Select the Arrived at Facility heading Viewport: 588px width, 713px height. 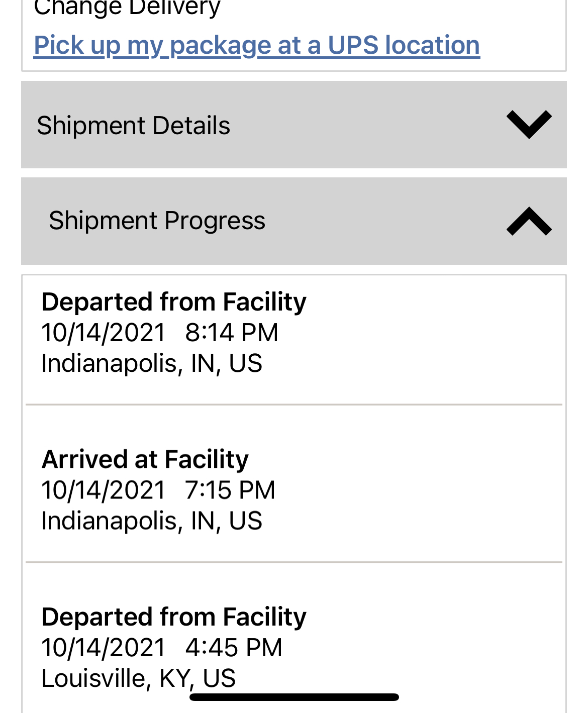(145, 459)
